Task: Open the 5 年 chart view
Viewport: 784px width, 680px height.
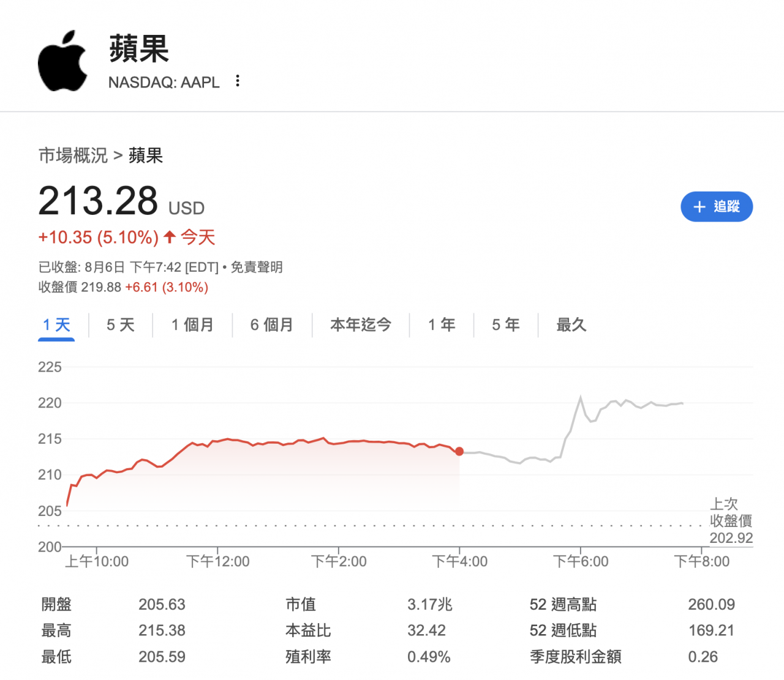Action: point(505,325)
